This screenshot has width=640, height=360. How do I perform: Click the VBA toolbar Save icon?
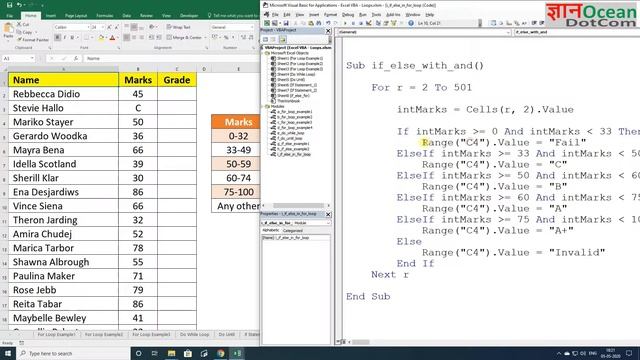pos(286,23)
